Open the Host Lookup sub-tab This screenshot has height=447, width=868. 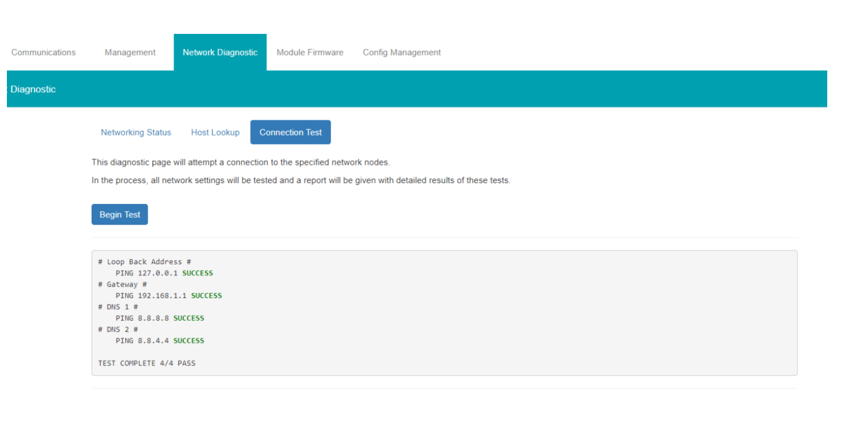[x=215, y=132]
